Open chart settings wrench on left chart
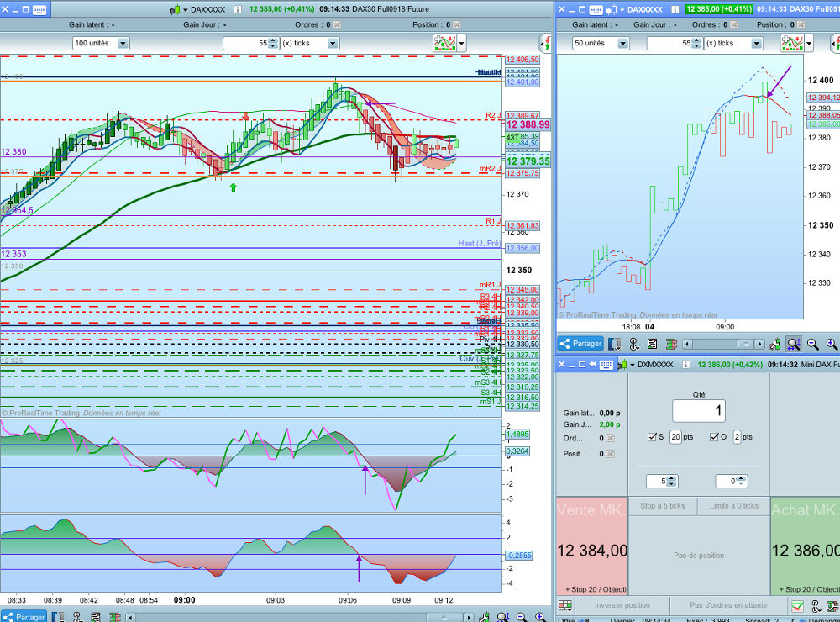The width and height of the screenshot is (840, 622). pyautogui.click(x=484, y=617)
